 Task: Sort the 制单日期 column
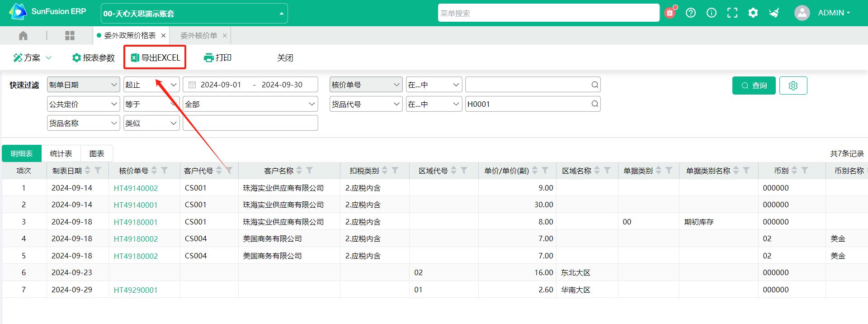coord(88,171)
